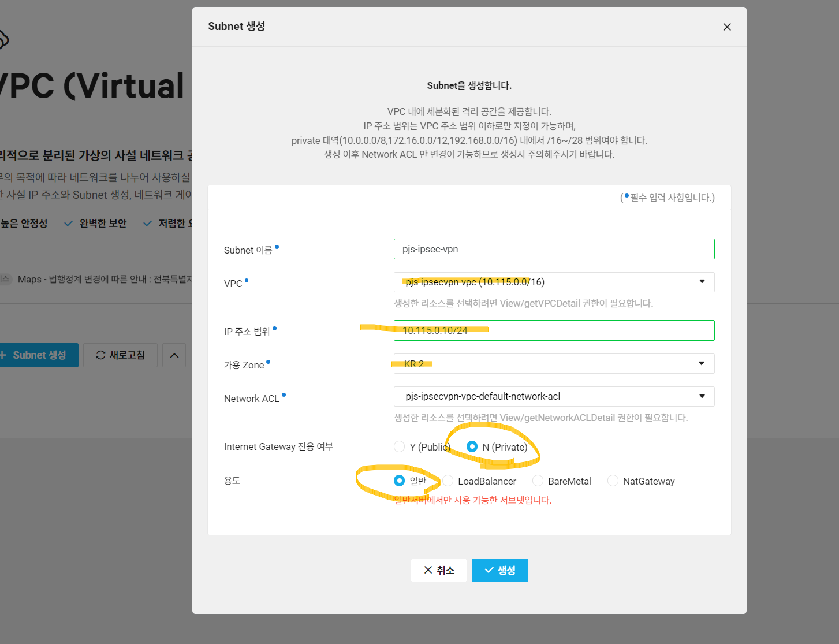Click the Maps 법행정계 변경 notice text
This screenshot has height=644, width=839.
(105, 280)
